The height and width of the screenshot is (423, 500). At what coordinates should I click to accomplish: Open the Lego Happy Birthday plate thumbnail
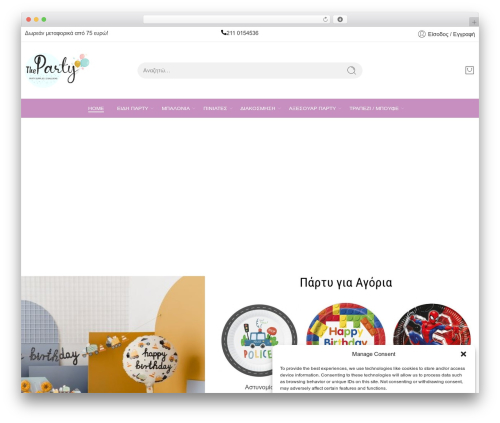click(x=346, y=324)
